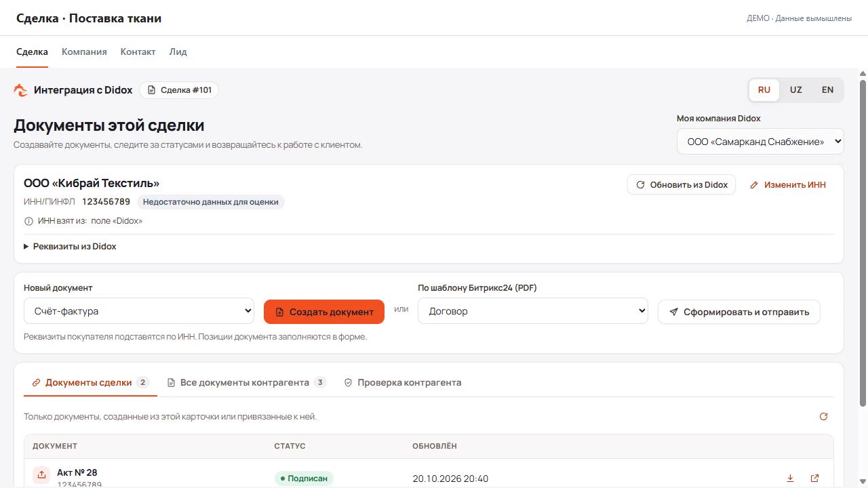Screen dimensions: 868x488
Task: Click the date «20.10.2026 20:40»
Action: point(450,479)
